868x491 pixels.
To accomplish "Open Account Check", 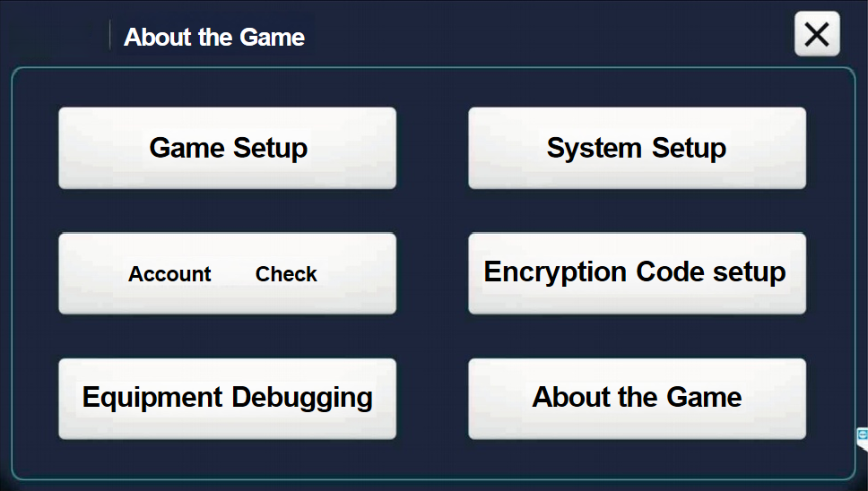I will pos(228,273).
